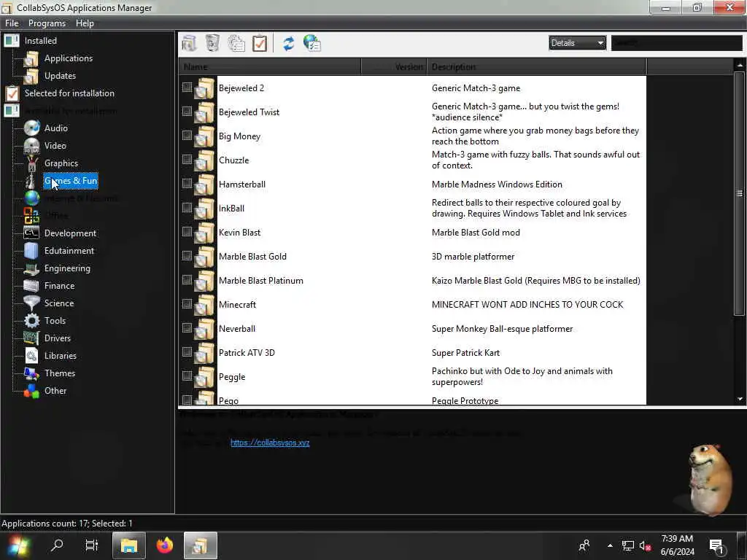This screenshot has height=560, width=747.
Task: Click the volume speaker tray icon
Action: pos(645,545)
